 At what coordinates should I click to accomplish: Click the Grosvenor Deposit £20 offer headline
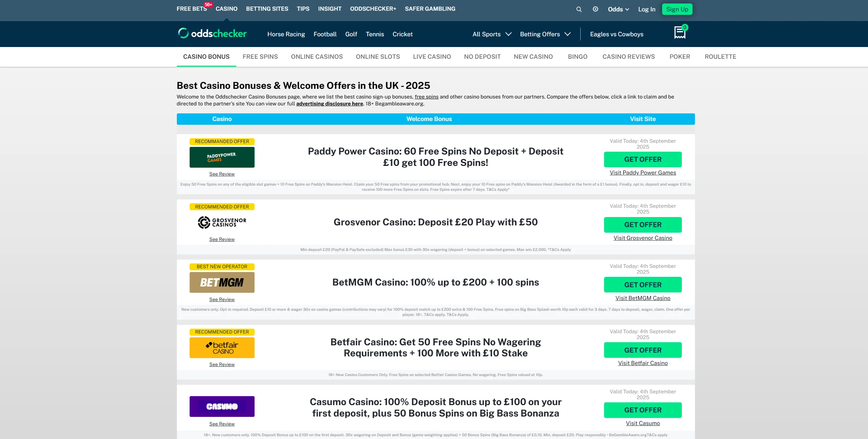(436, 222)
